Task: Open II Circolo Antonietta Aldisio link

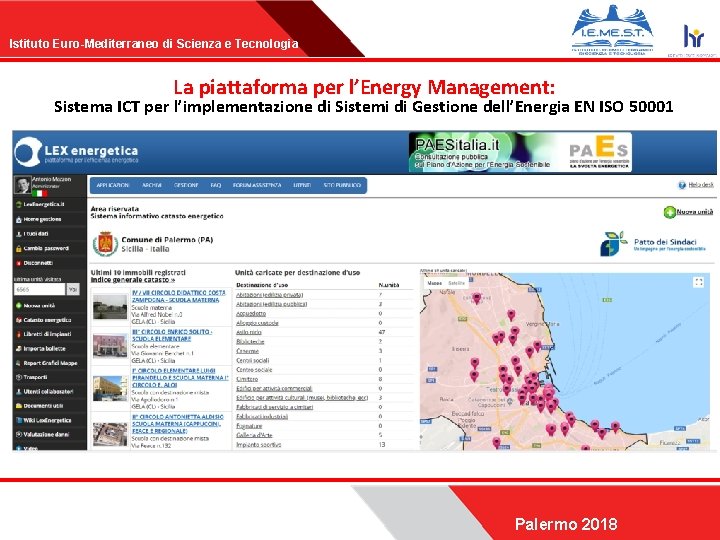Action: tap(178, 424)
